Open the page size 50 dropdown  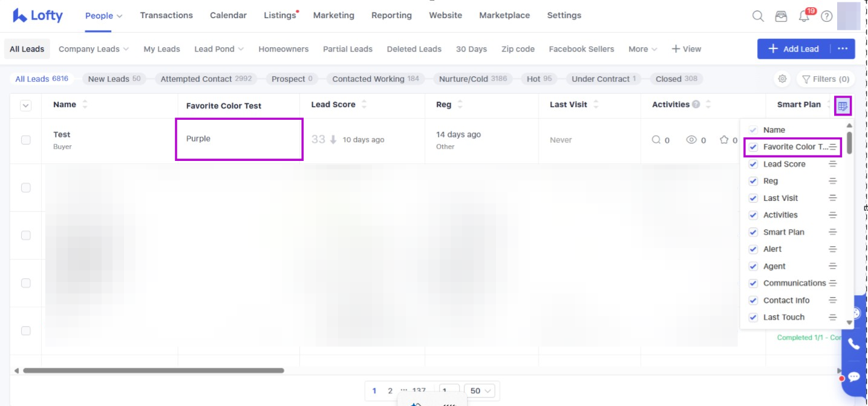click(x=481, y=391)
